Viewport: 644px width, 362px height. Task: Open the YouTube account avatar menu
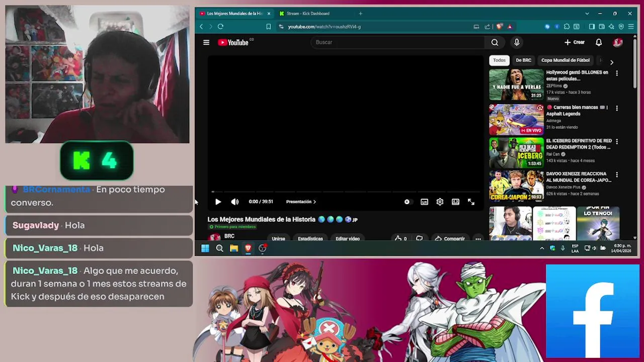(x=618, y=42)
